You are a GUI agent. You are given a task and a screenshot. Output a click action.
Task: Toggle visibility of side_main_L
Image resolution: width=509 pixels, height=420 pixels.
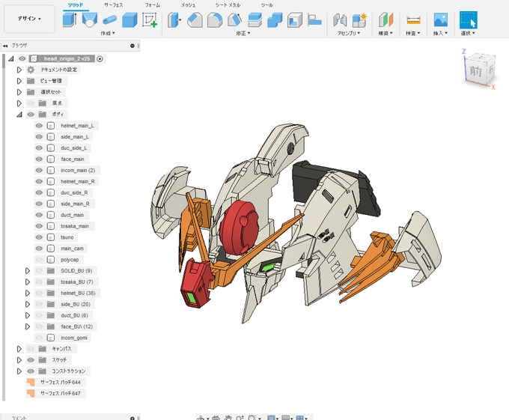pos(39,137)
